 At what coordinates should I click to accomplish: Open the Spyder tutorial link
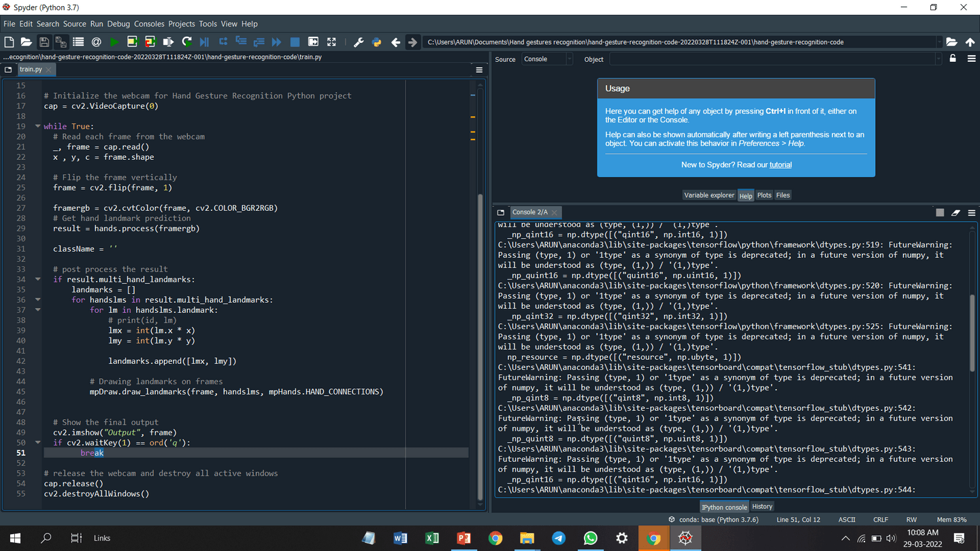[781, 165]
